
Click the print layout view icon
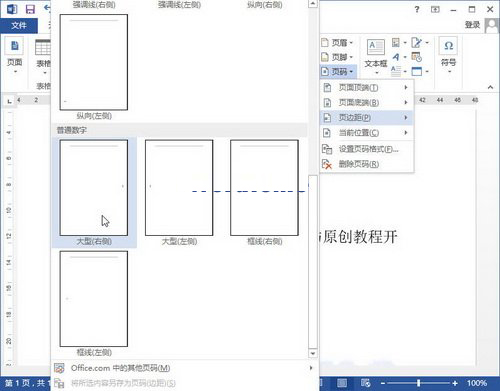point(342,383)
